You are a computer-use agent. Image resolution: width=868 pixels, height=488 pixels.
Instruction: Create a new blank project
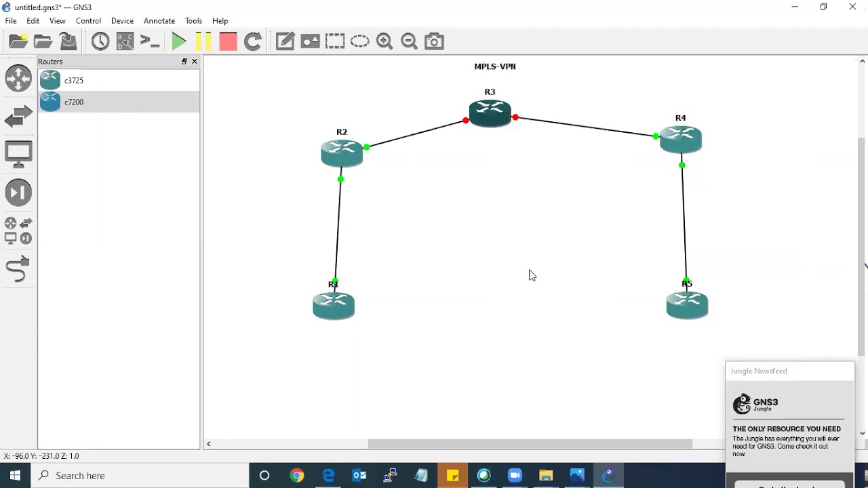[x=18, y=42]
